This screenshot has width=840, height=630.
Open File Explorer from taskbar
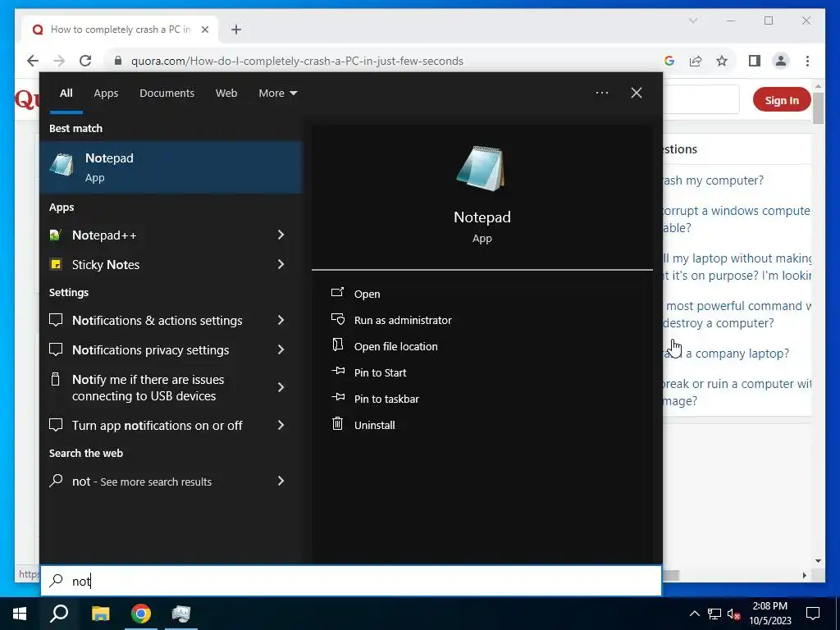click(100, 614)
